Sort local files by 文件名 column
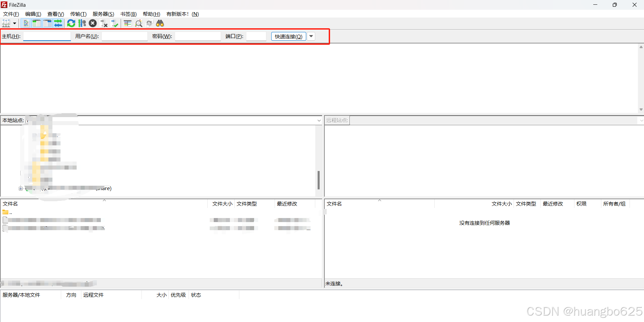The width and height of the screenshot is (644, 322). click(104, 204)
